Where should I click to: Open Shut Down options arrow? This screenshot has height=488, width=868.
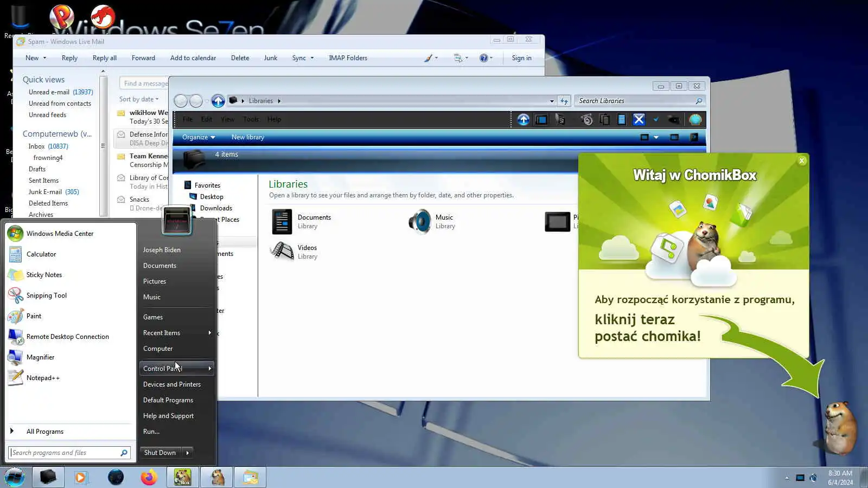coord(188,453)
